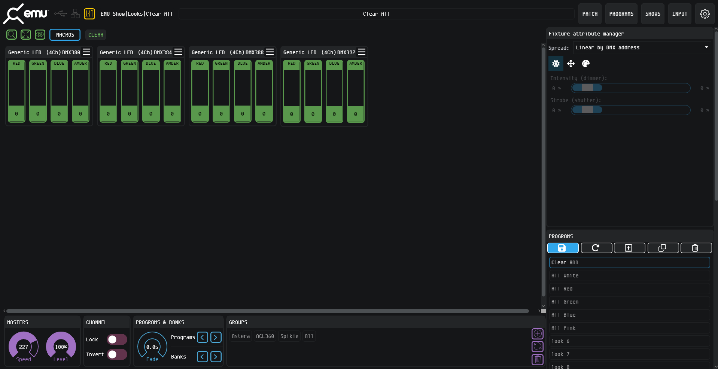Open the Patch view
The image size is (718, 369).
tap(590, 14)
